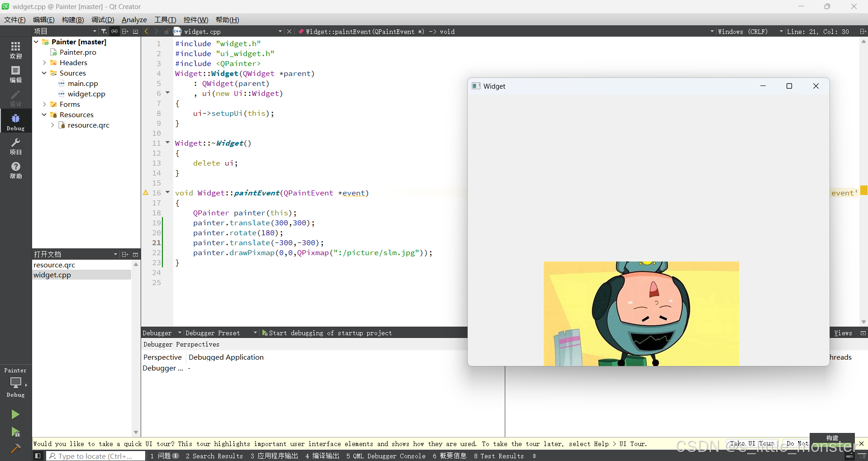Open the 5 QML Debugger Console pane

pyautogui.click(x=386, y=456)
